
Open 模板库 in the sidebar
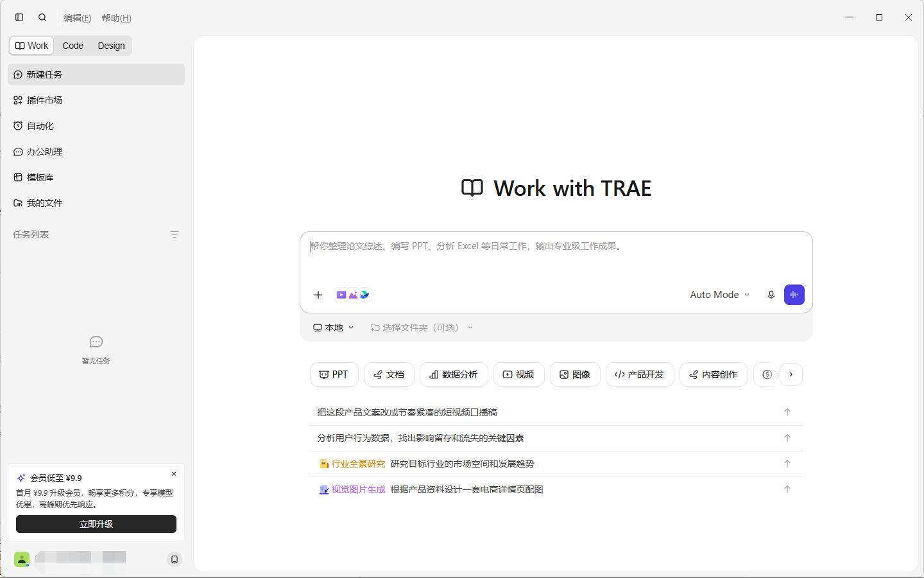96,177
